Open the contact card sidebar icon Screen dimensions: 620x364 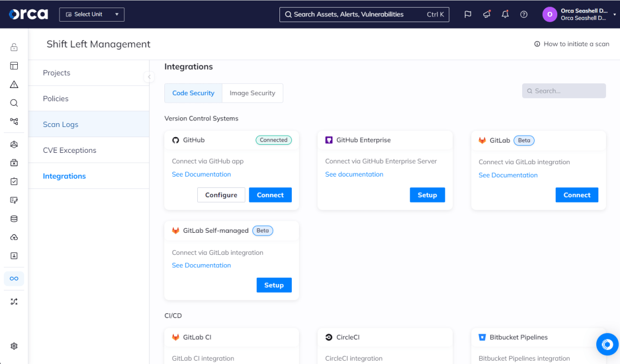[14, 255]
